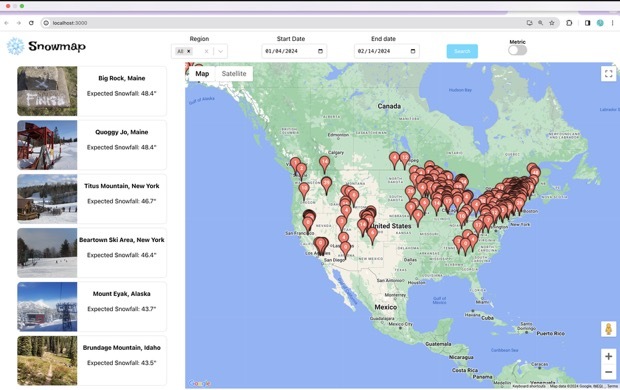Open the Brundage Mountain, Idaho photo
This screenshot has width=620, height=390.
tap(47, 360)
